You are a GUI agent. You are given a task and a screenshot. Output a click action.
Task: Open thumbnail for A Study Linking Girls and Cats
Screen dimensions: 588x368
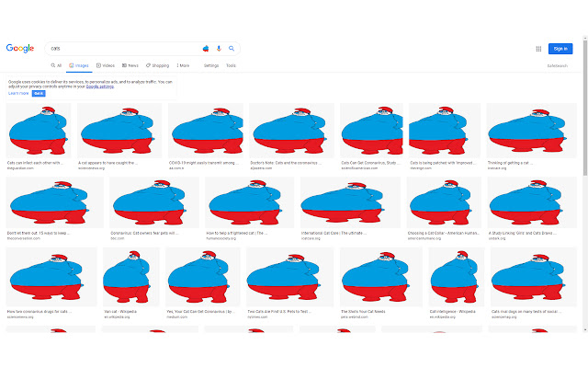pyautogui.click(x=532, y=202)
